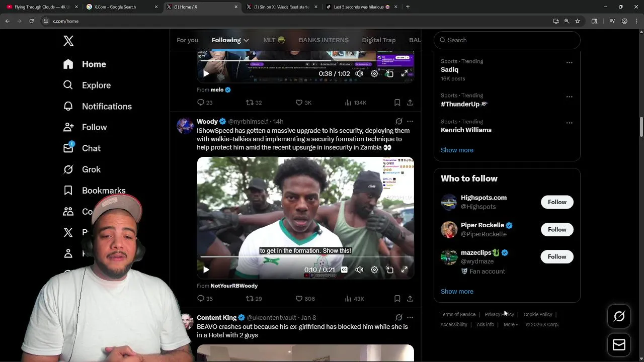Repost Woody's post showing 29 reposts

(254, 299)
